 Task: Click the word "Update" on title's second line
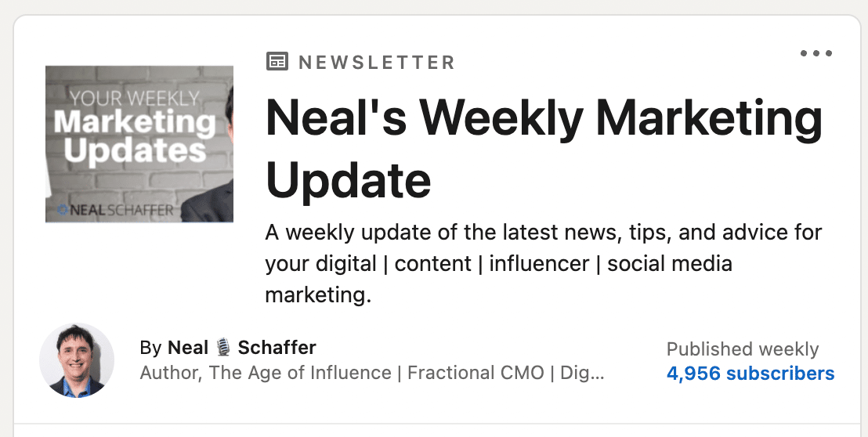tap(348, 180)
